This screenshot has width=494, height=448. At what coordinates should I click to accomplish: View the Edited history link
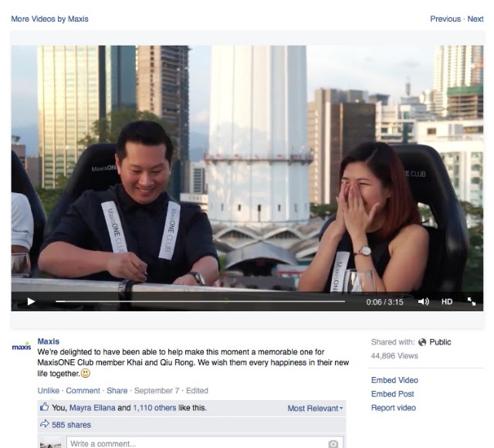click(x=197, y=391)
